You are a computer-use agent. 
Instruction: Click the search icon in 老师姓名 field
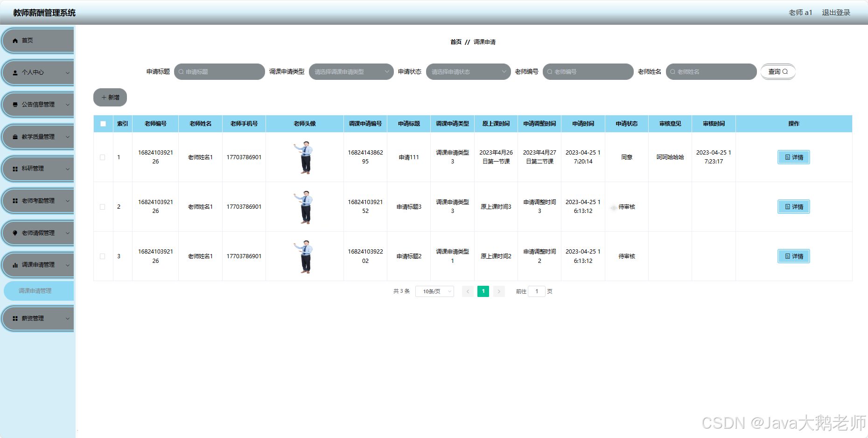click(672, 72)
